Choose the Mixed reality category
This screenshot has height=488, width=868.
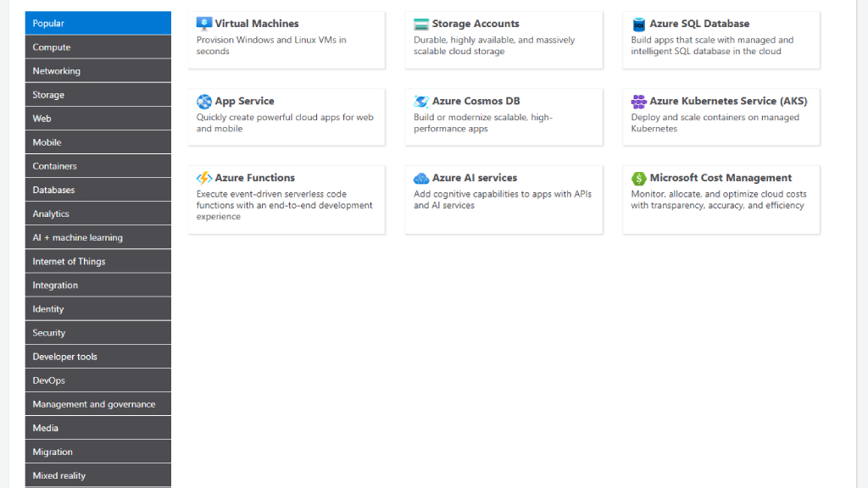point(98,475)
